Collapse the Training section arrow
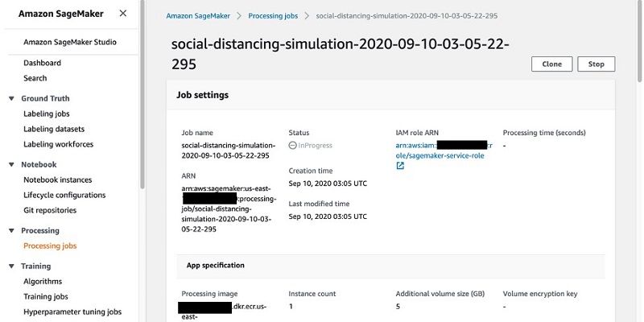Image resolution: width=644 pixels, height=322 pixels. click(11, 266)
